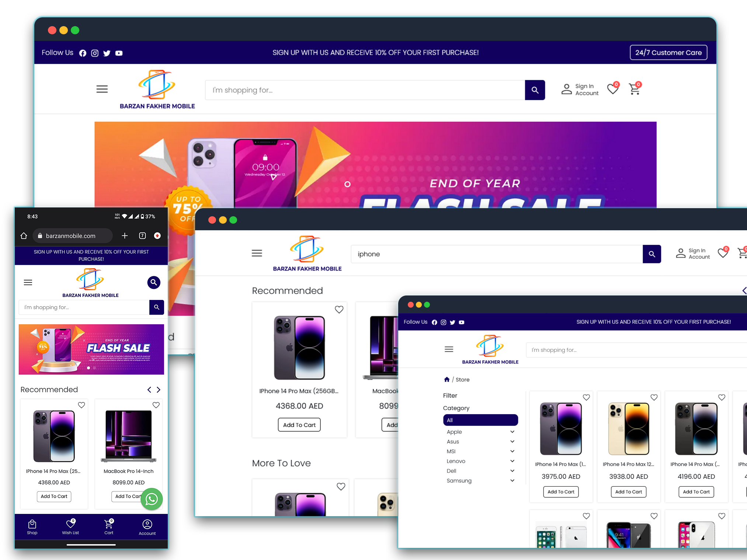This screenshot has height=560, width=747.
Task: Open the shopping cart in top header
Action: pos(635,89)
